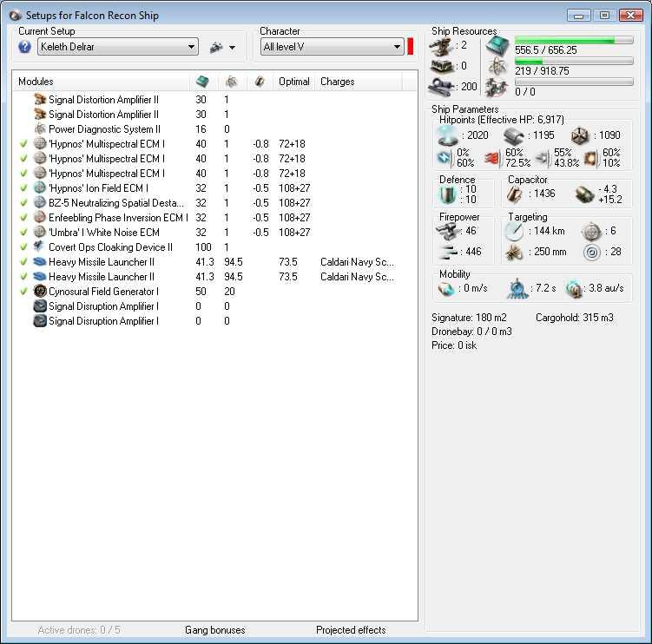The height and width of the screenshot is (644, 652).
Task: Toggle Covert Ops Cloaking Device II checkmark
Action: point(23,247)
